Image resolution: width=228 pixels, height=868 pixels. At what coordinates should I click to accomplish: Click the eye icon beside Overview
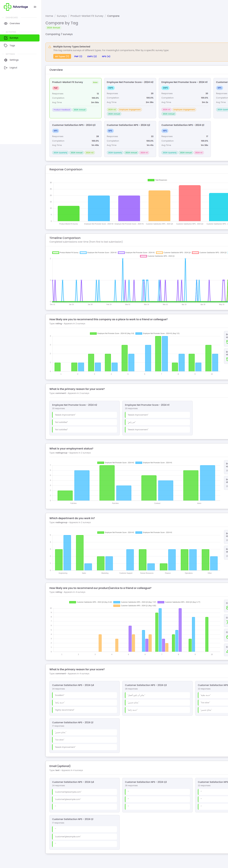(6, 24)
